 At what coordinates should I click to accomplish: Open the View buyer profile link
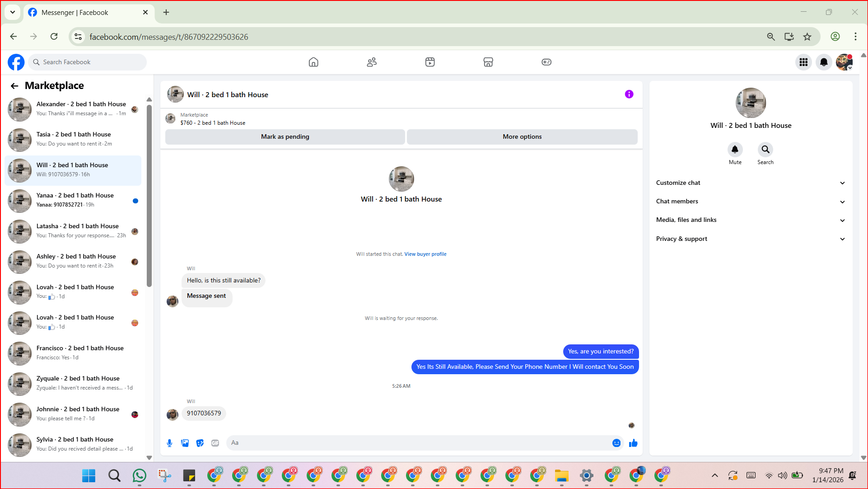point(425,254)
